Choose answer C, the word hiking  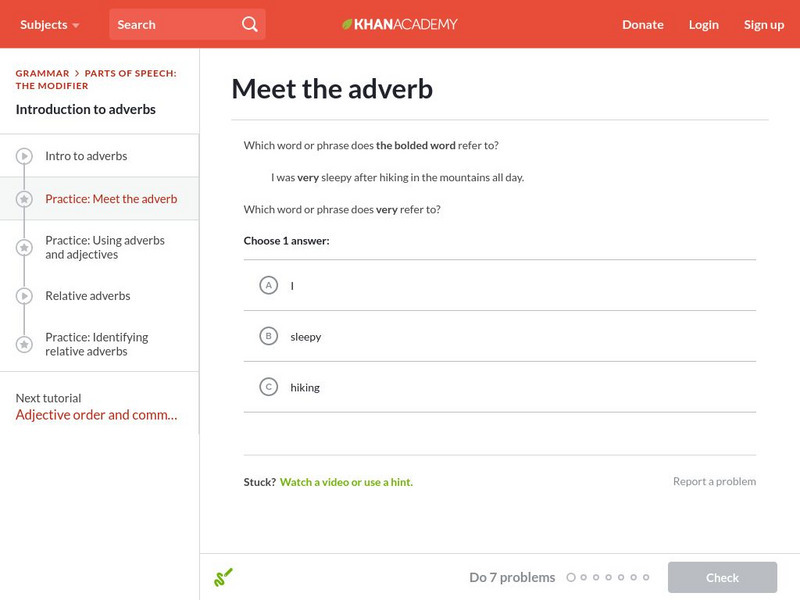tap(270, 386)
